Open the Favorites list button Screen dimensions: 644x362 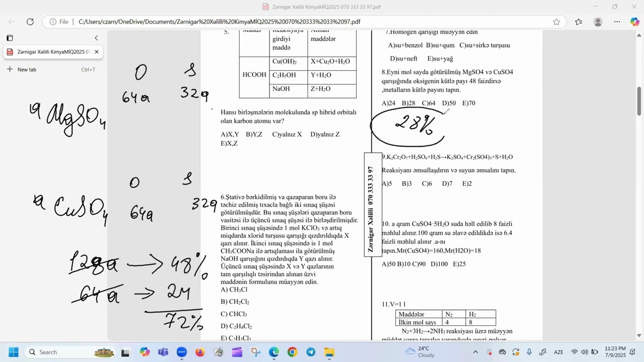pyautogui.click(x=579, y=22)
